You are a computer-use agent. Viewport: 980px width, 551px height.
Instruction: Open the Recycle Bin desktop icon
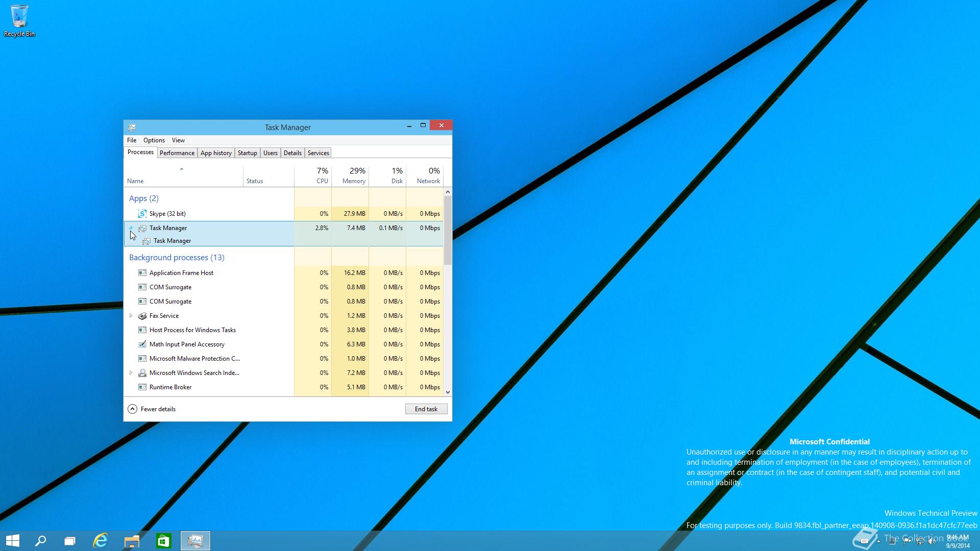pyautogui.click(x=19, y=20)
